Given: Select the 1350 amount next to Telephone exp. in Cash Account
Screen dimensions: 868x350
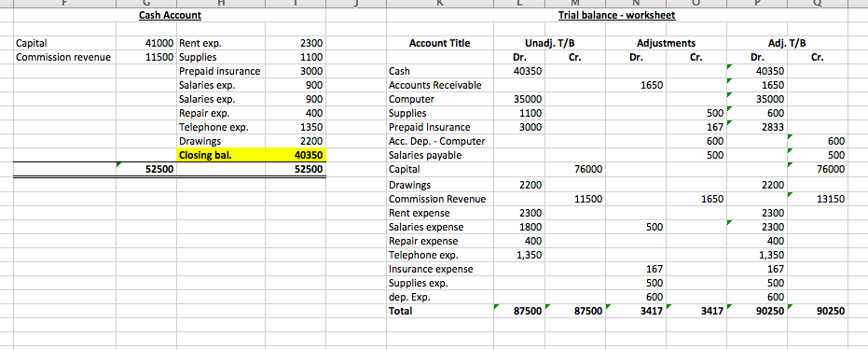Looking at the screenshot, I should pos(296,127).
